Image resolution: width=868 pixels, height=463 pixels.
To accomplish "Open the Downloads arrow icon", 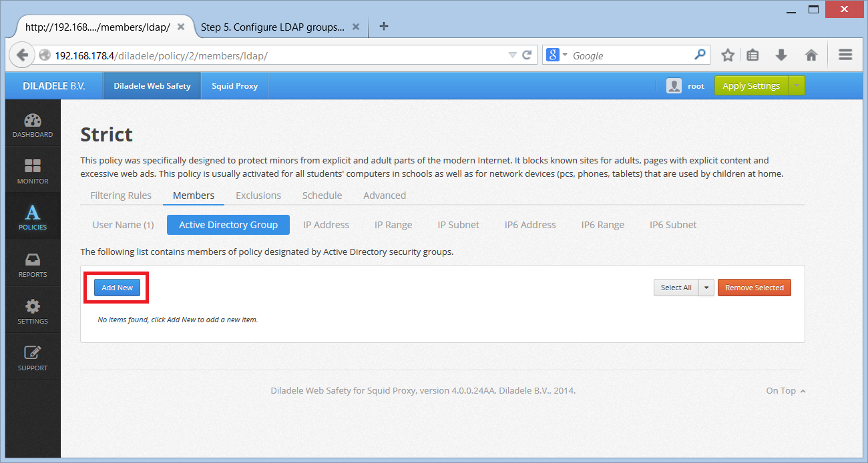I will (781, 55).
